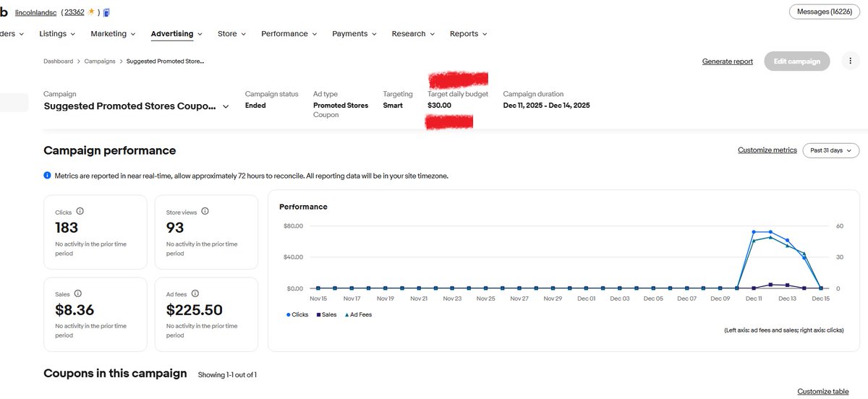
Task: Click the Customize metrics link
Action: tap(767, 150)
